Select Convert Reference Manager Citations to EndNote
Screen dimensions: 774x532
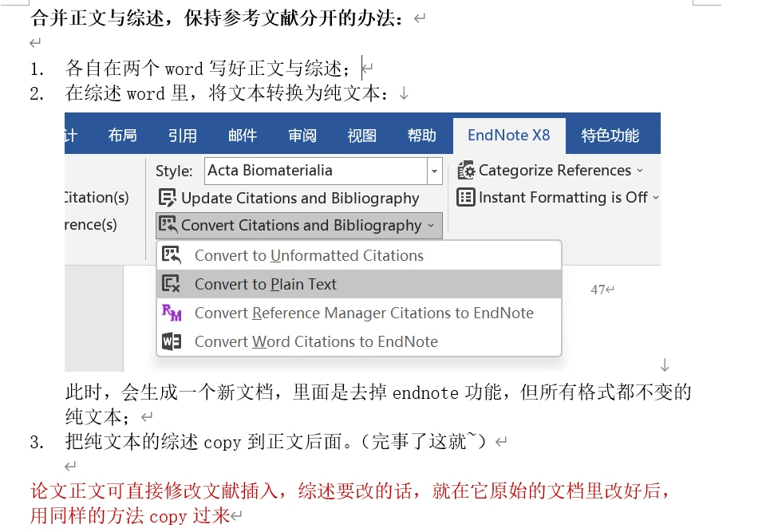(359, 313)
